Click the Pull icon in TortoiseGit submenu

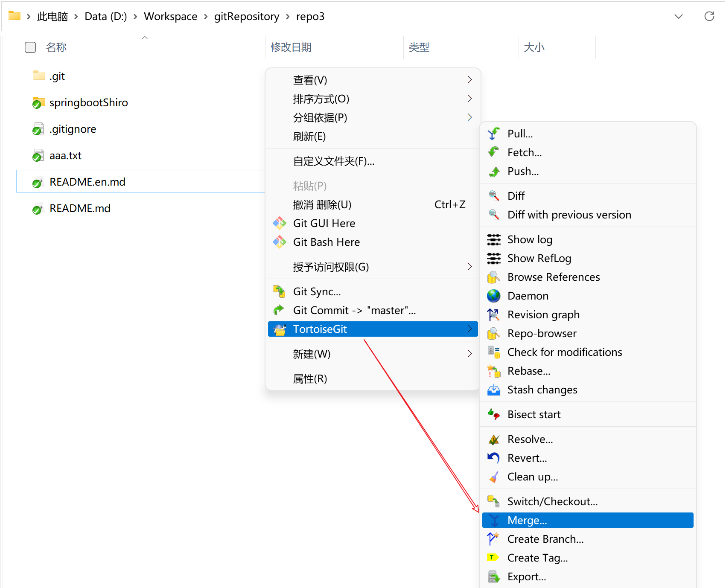(493, 134)
